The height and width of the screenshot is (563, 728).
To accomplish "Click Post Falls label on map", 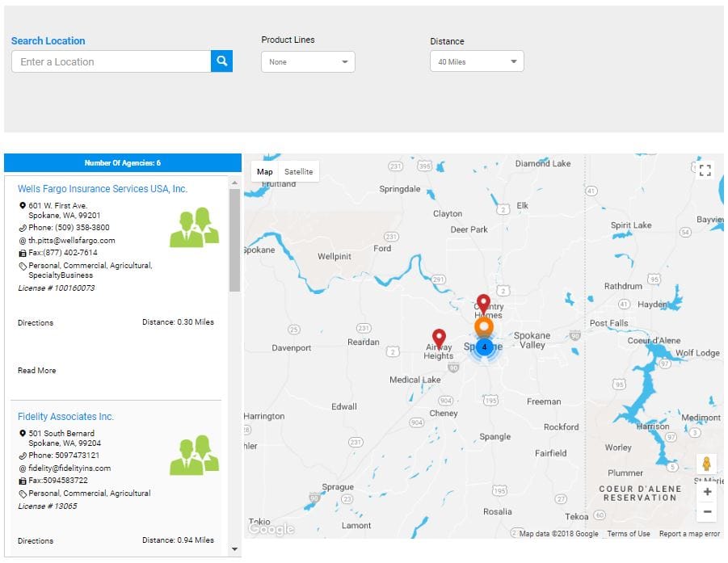I will pyautogui.click(x=608, y=323).
